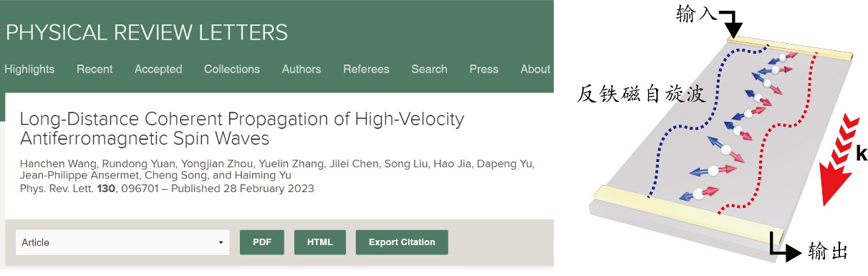The height and width of the screenshot is (276, 868).
Task: Click the Export Citation button
Action: pyautogui.click(x=402, y=242)
